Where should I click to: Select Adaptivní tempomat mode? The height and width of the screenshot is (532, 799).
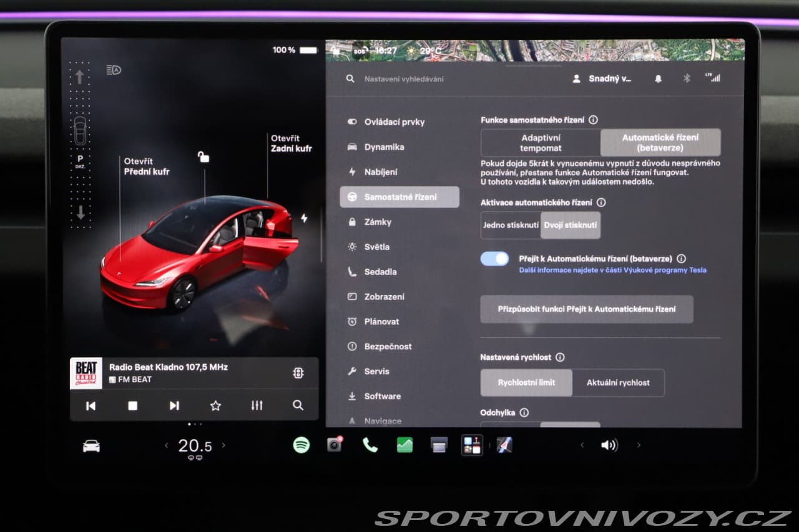coord(541,143)
